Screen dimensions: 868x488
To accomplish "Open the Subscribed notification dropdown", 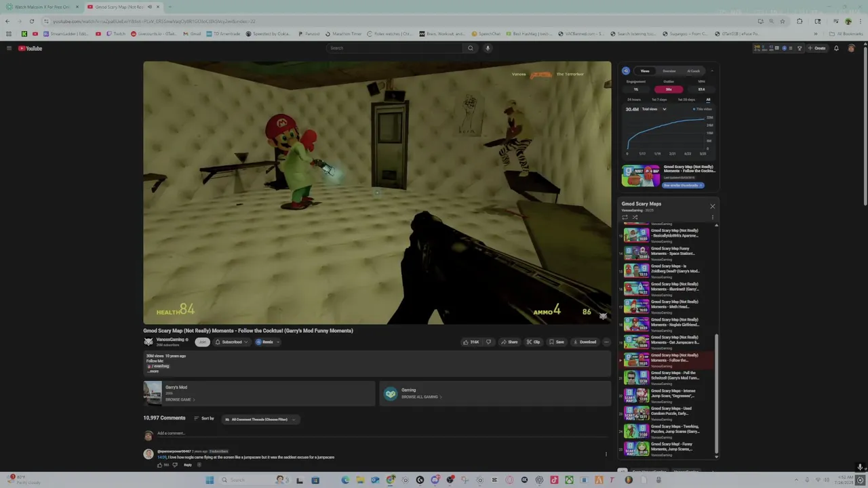I will click(x=231, y=342).
